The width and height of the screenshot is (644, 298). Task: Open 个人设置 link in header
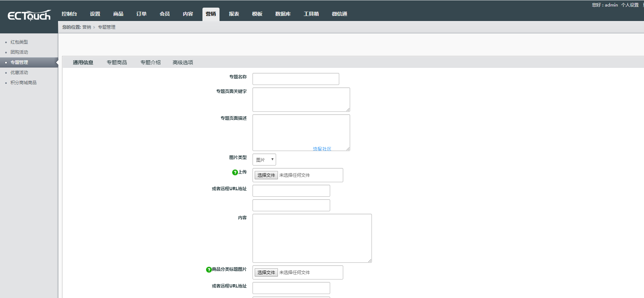tap(630, 5)
